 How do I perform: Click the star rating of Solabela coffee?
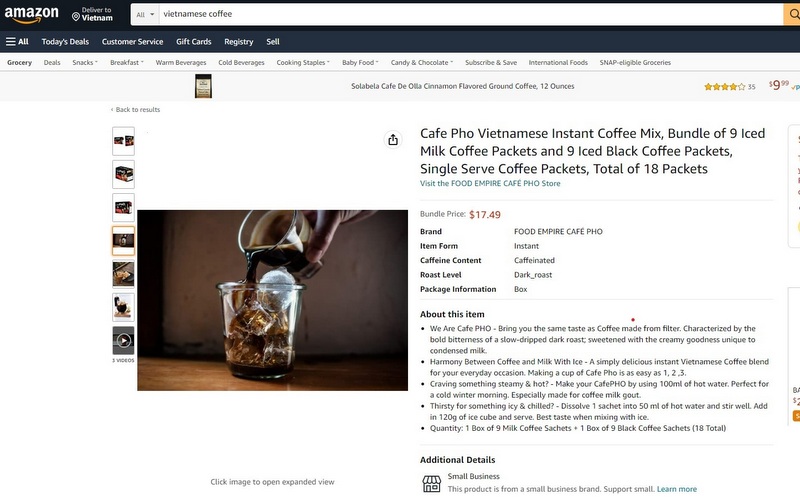coord(724,87)
